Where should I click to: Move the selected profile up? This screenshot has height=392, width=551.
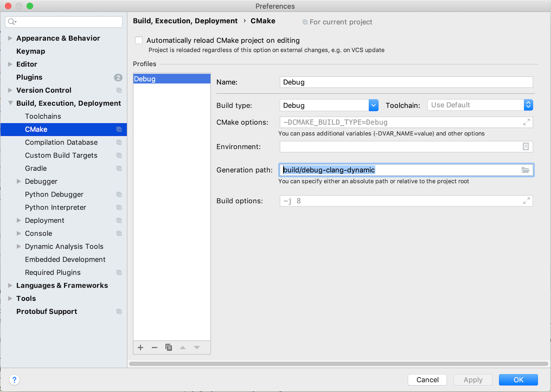[x=183, y=348]
